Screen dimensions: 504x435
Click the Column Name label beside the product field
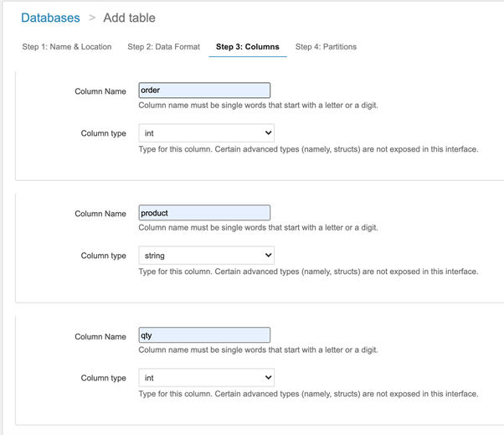click(x=100, y=214)
